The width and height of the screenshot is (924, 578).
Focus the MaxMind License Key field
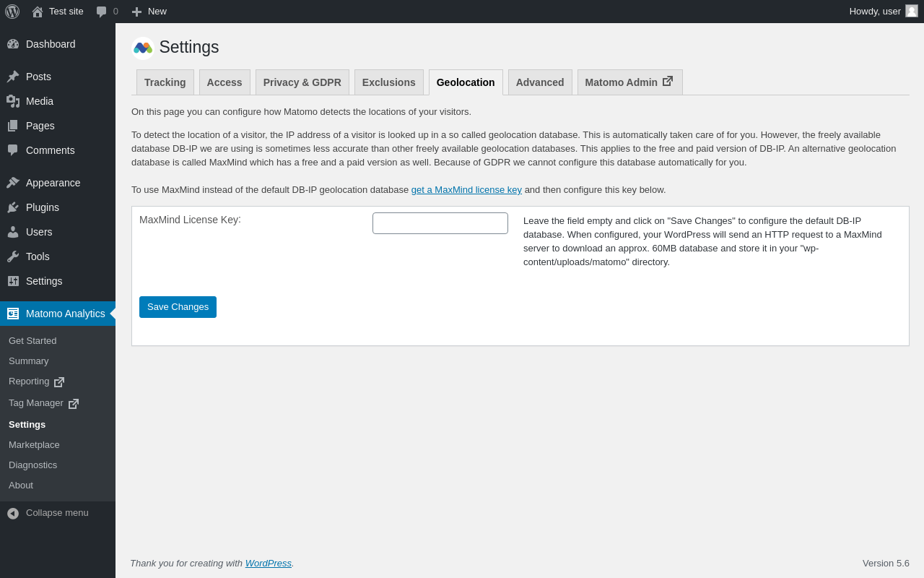pos(440,223)
